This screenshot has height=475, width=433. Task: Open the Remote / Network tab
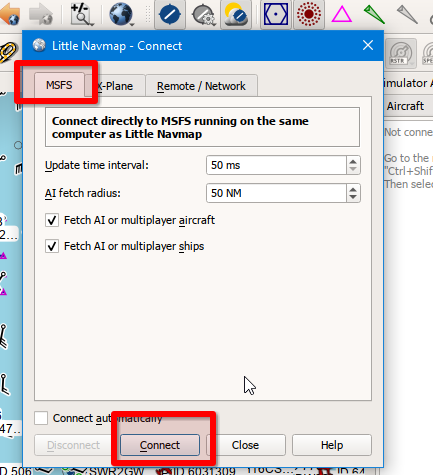pyautogui.click(x=201, y=86)
